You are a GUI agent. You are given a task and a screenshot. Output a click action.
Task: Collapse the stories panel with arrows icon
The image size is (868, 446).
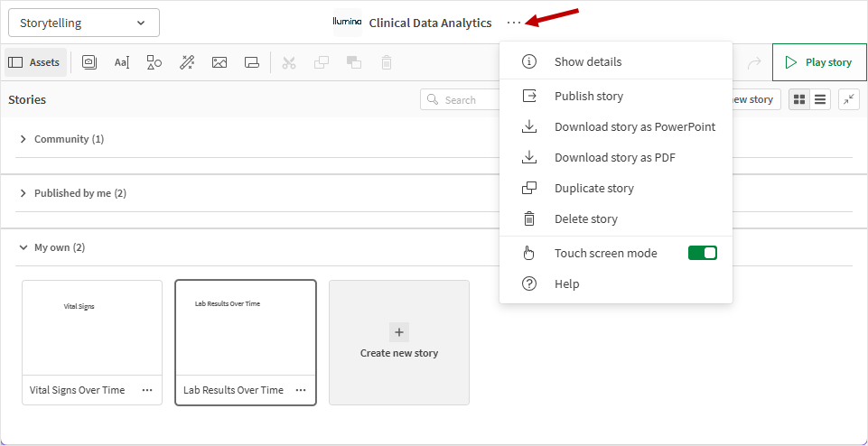tap(849, 99)
